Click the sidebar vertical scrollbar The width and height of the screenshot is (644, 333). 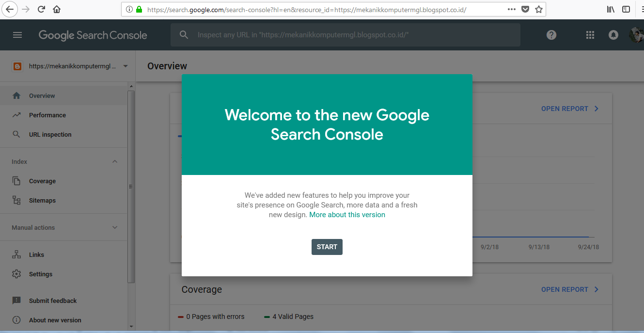coord(131,187)
